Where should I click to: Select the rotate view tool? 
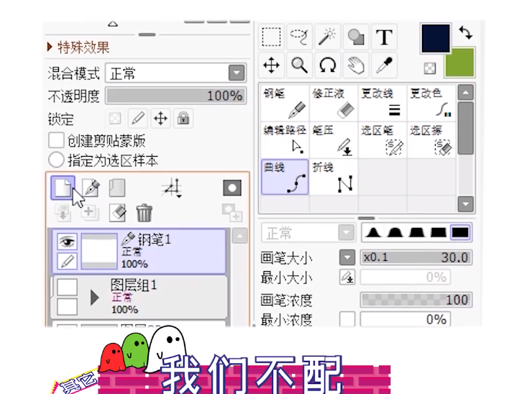327,65
